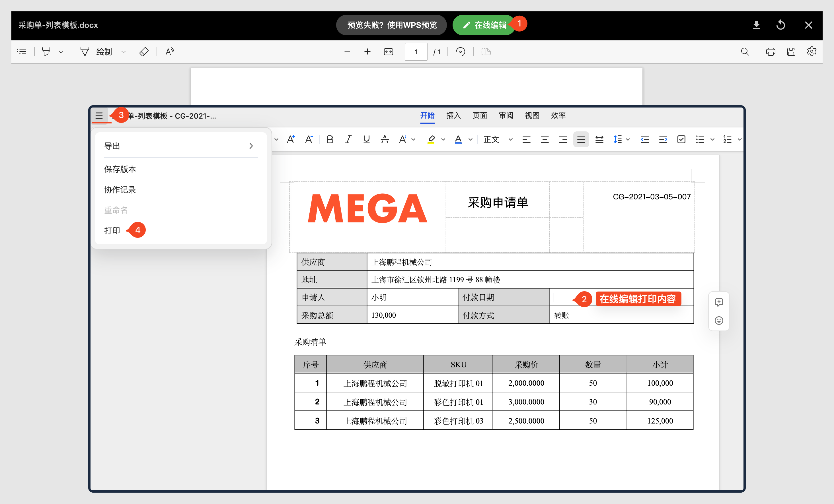Expand text effects dropdown arrow
This screenshot has width=834, height=504.
413,139
